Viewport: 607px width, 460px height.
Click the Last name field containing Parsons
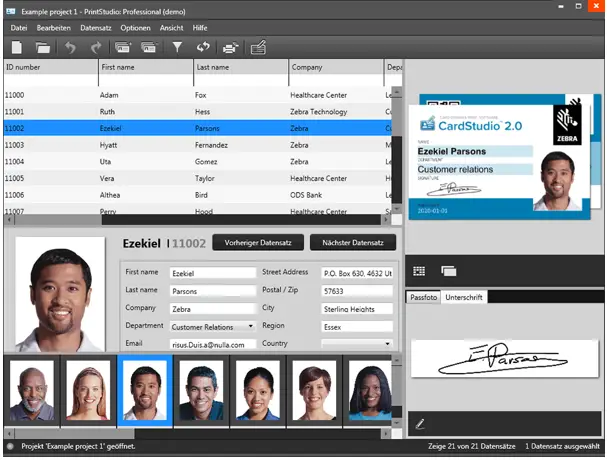[x=213, y=291]
